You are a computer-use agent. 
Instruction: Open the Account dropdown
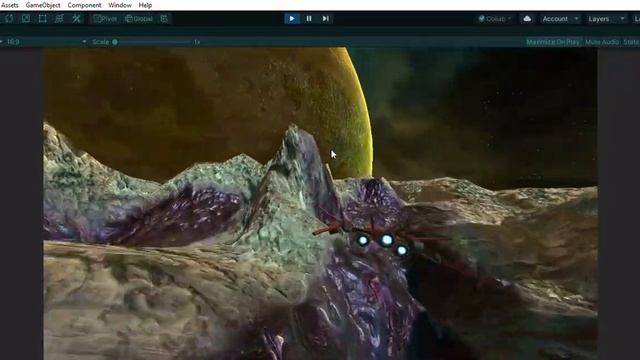tap(560, 19)
